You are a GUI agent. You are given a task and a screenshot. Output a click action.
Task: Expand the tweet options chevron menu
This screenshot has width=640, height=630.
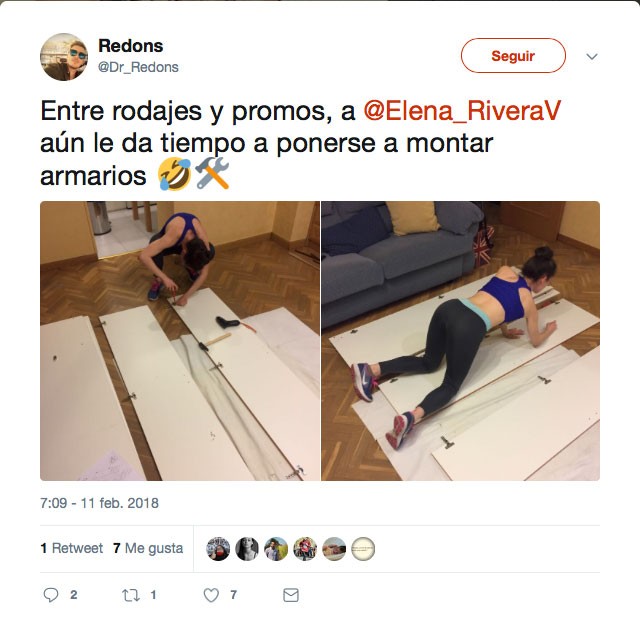(592, 56)
